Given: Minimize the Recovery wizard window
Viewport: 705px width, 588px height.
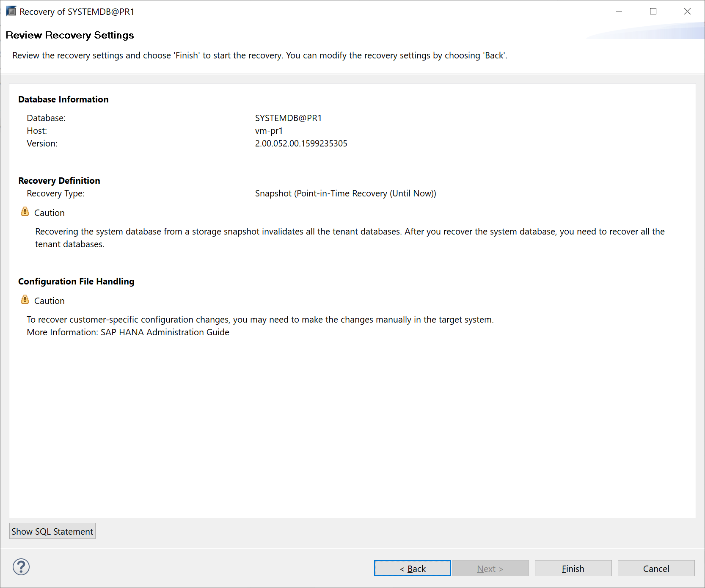Looking at the screenshot, I should tap(619, 11).
